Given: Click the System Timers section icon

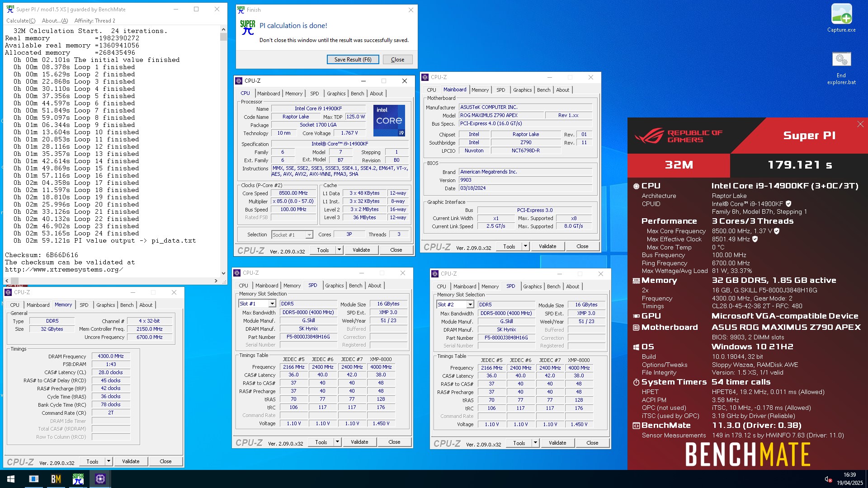Looking at the screenshot, I should (x=636, y=382).
